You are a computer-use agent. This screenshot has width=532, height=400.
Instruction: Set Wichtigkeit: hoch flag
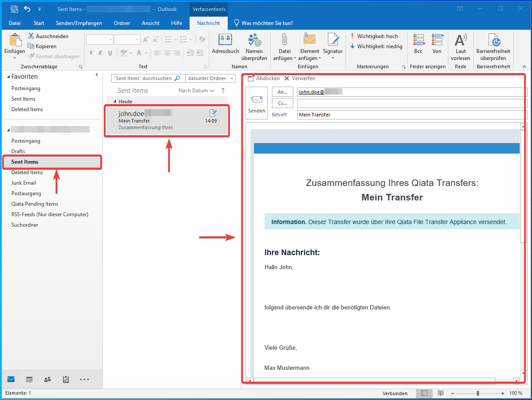tap(374, 36)
